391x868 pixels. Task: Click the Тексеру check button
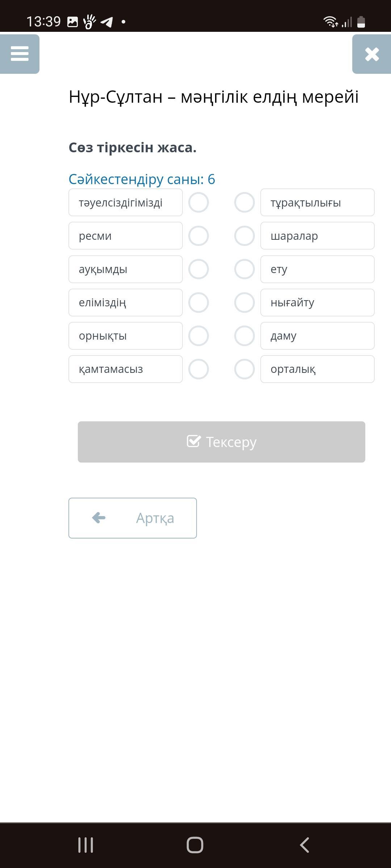point(222,442)
